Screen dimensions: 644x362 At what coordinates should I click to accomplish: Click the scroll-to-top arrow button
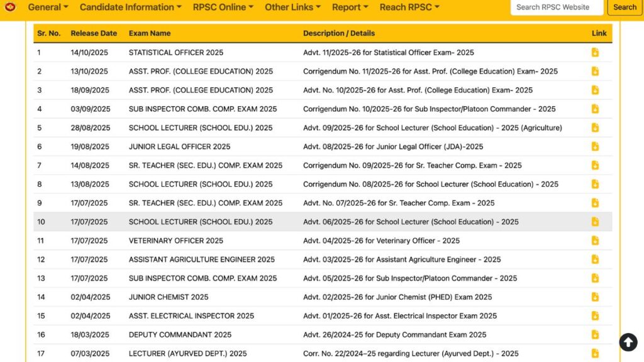point(628,342)
